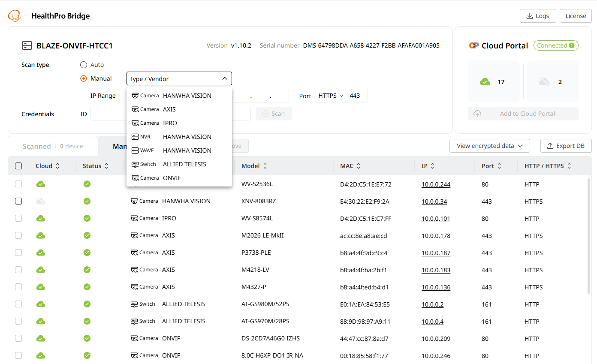Click the table vertical scrollbar
The image size is (597, 364).
pos(589,237)
